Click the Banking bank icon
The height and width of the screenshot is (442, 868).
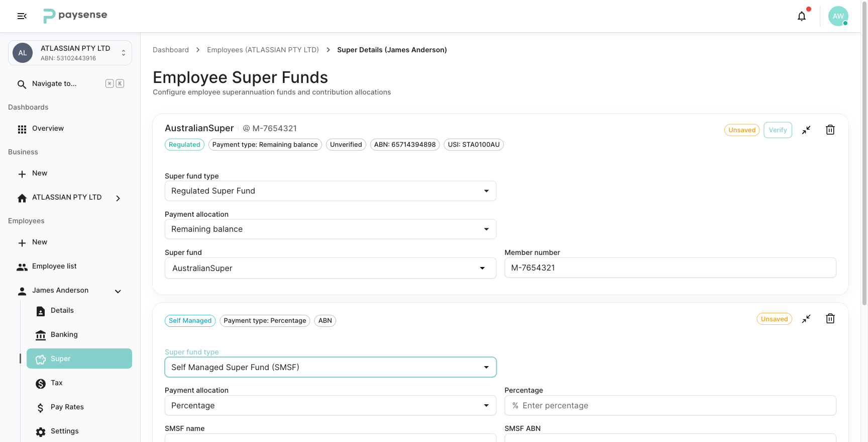point(41,335)
